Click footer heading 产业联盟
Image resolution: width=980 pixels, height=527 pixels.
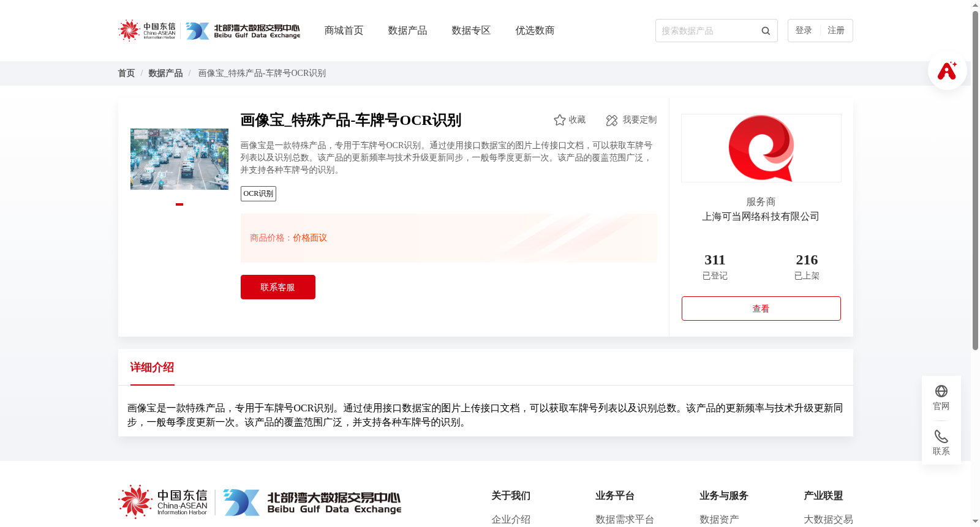point(823,496)
